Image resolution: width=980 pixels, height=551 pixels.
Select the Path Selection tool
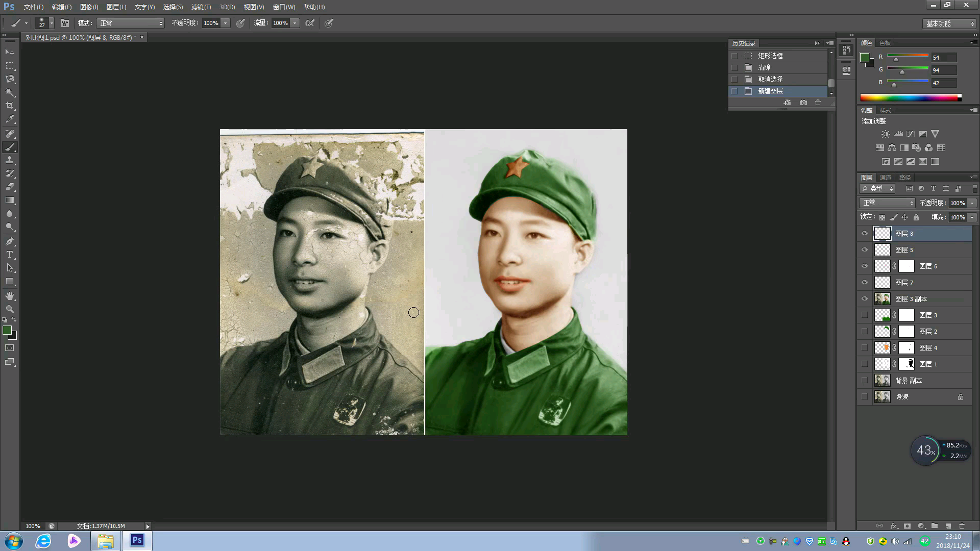[x=10, y=268]
